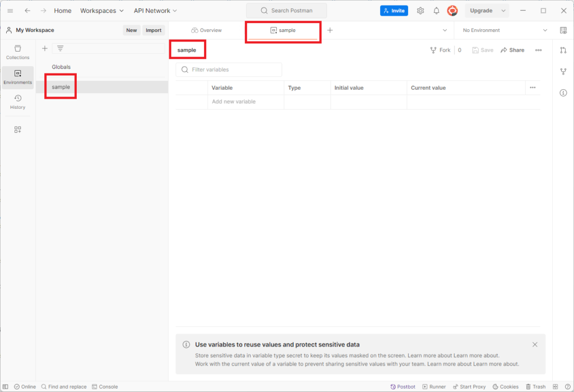Toggle sidebar icon in status bar
Image resolution: width=574 pixels, height=392 pixels.
pyautogui.click(x=6, y=386)
